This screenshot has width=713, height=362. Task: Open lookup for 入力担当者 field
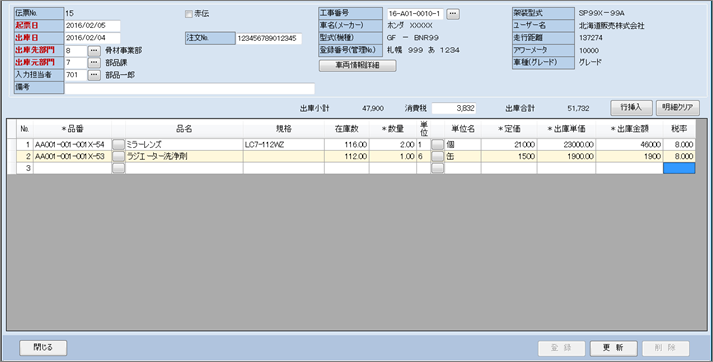pyautogui.click(x=94, y=75)
